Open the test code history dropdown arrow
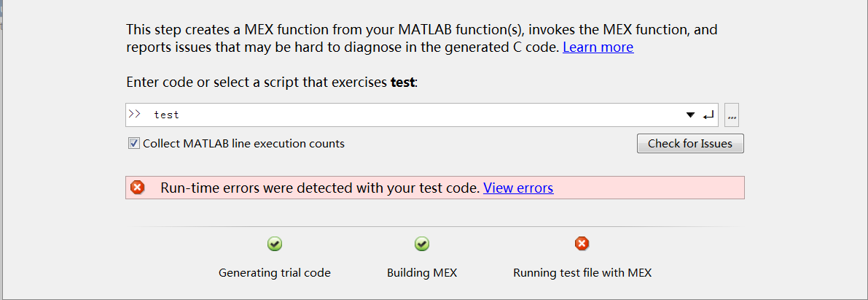The image size is (868, 300). click(x=690, y=115)
